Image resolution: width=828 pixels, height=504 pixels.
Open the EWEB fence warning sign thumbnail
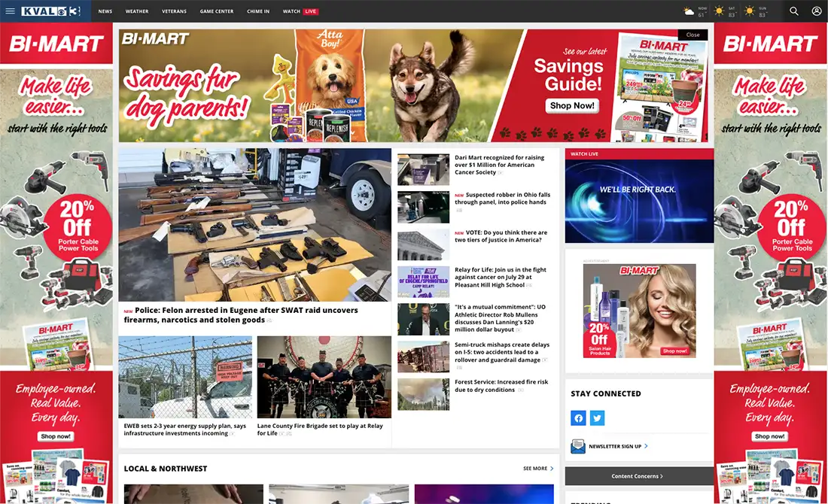185,377
